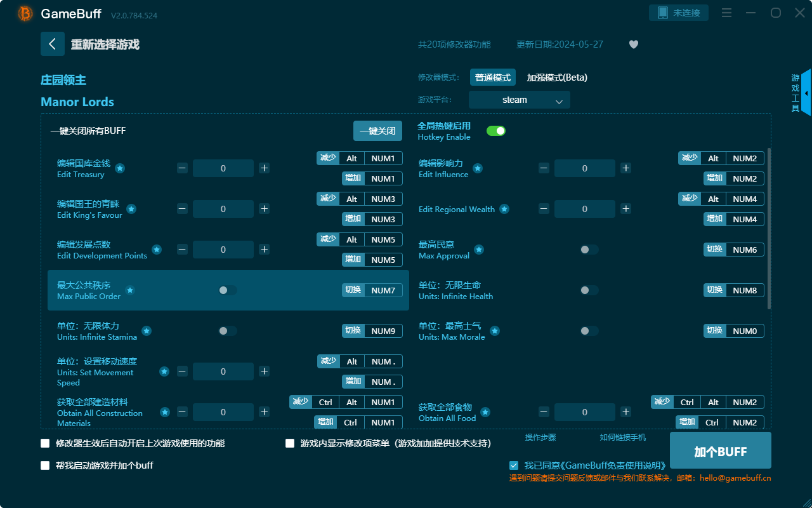Star the Edit Development Points cheat
The height and width of the screenshot is (508, 812).
pyautogui.click(x=157, y=250)
